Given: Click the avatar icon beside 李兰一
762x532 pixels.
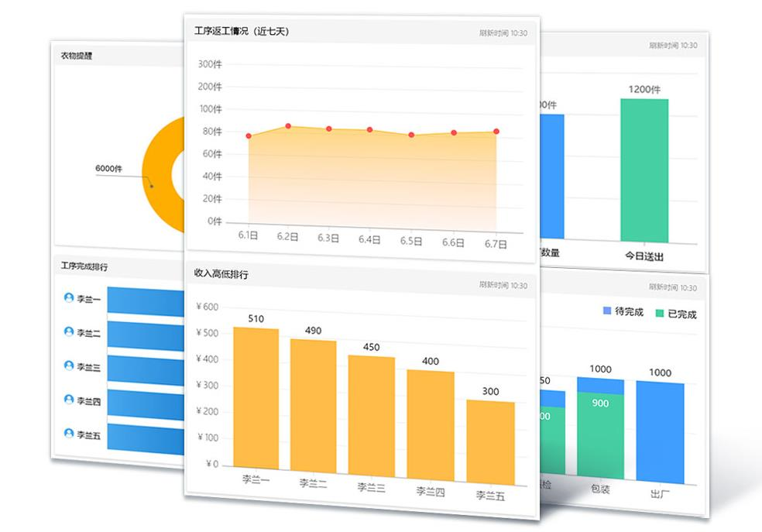Looking at the screenshot, I should click(x=69, y=298).
